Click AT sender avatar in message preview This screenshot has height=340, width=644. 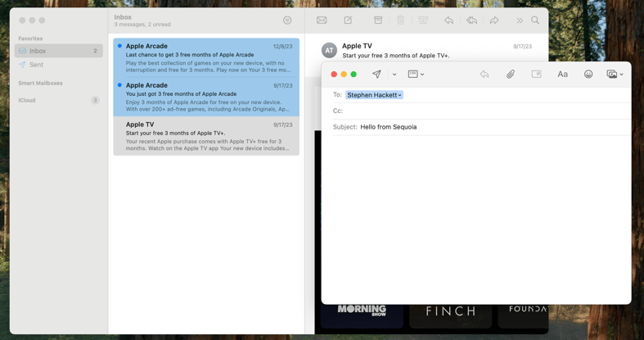pyautogui.click(x=329, y=50)
